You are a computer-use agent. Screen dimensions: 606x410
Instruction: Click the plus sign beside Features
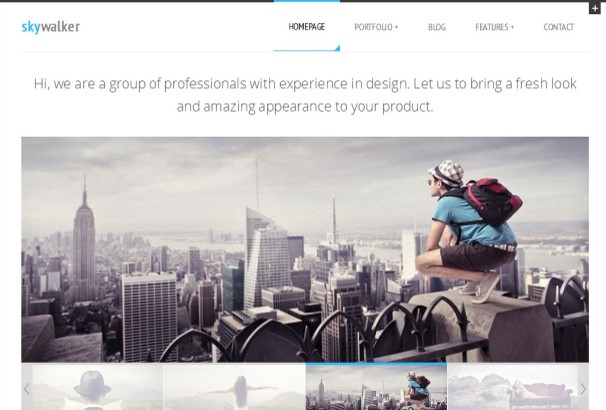pos(512,27)
